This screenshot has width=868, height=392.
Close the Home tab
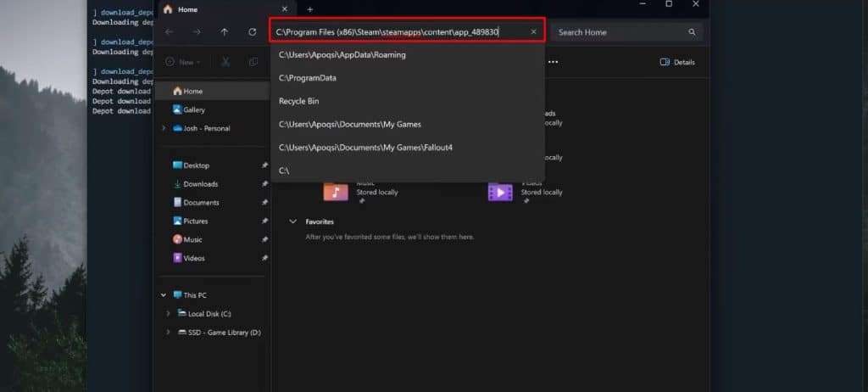(285, 9)
